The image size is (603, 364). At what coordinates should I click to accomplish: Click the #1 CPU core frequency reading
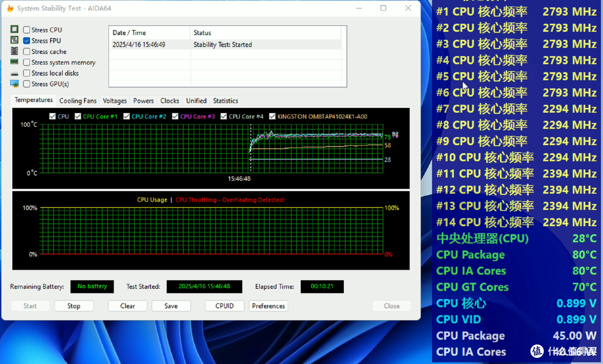[516, 12]
